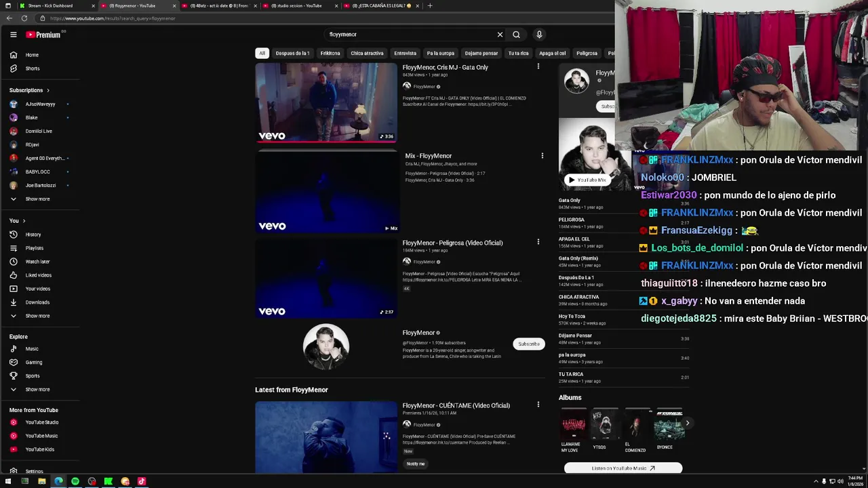Screen dimensions: 868x488
Task: Play Después De La 1 in song list
Action: tap(624, 281)
